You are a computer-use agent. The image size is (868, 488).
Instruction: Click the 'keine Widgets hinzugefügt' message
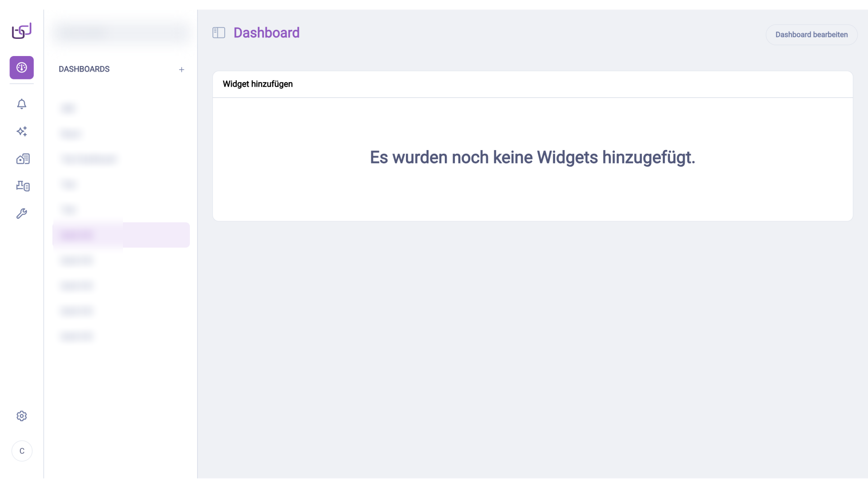point(532,157)
